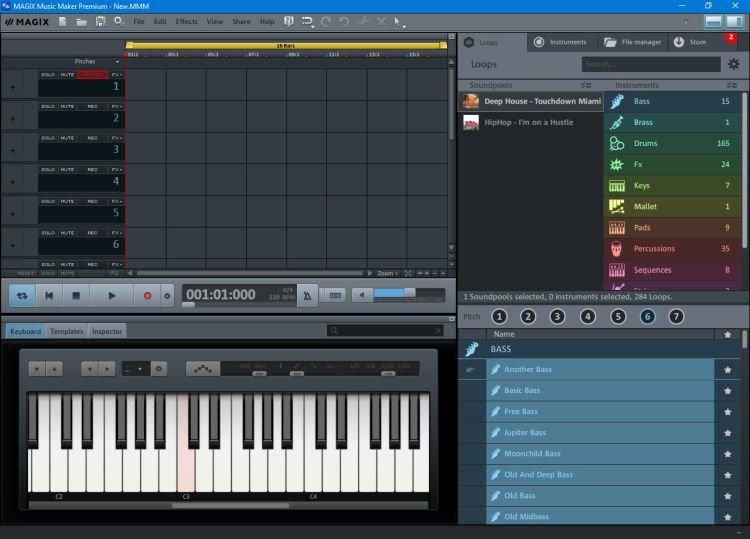This screenshot has height=539, width=750.
Task: Save the project with the floppy disk icon
Action: point(100,22)
